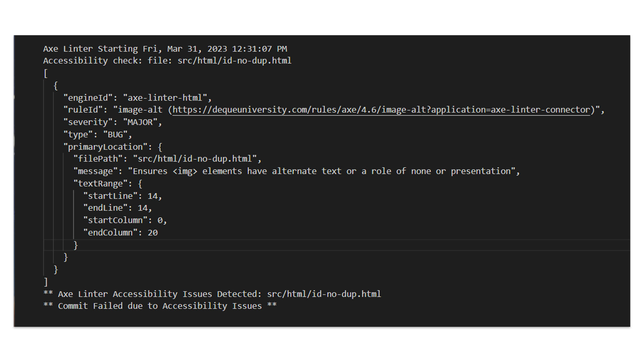Click the "engineId" key line

coord(138,98)
